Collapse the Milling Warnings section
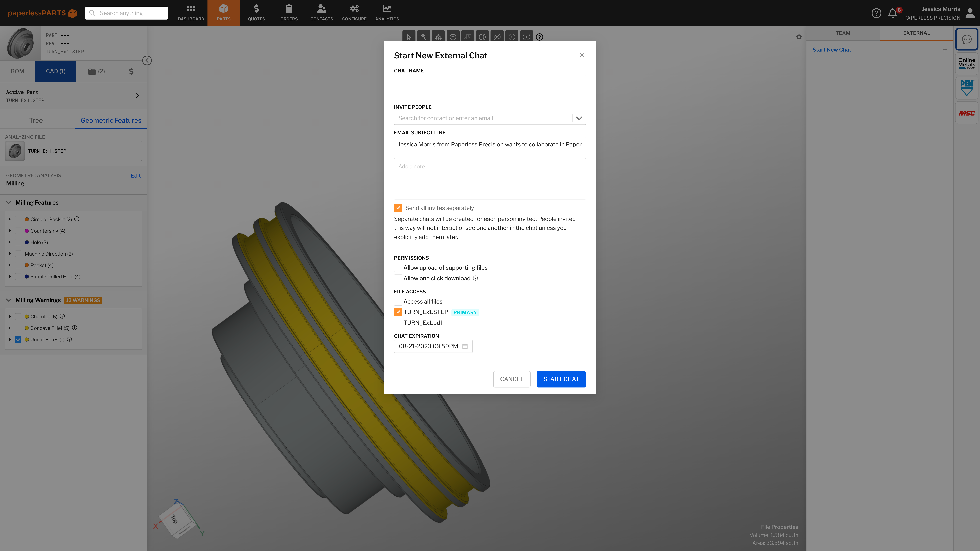 tap(8, 300)
